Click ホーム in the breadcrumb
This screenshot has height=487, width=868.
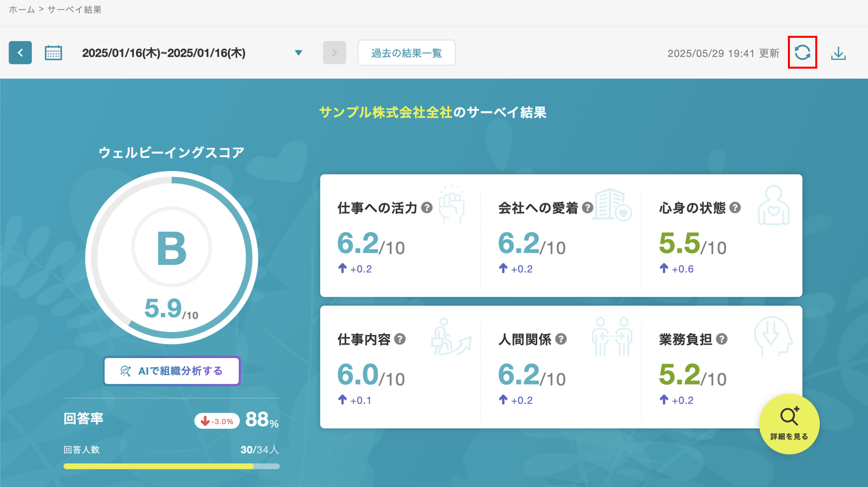point(21,10)
